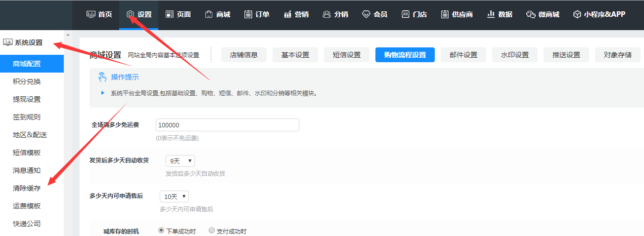Open the 微商城 WeChat icon
The height and width of the screenshot is (236, 644).
pos(531,14)
